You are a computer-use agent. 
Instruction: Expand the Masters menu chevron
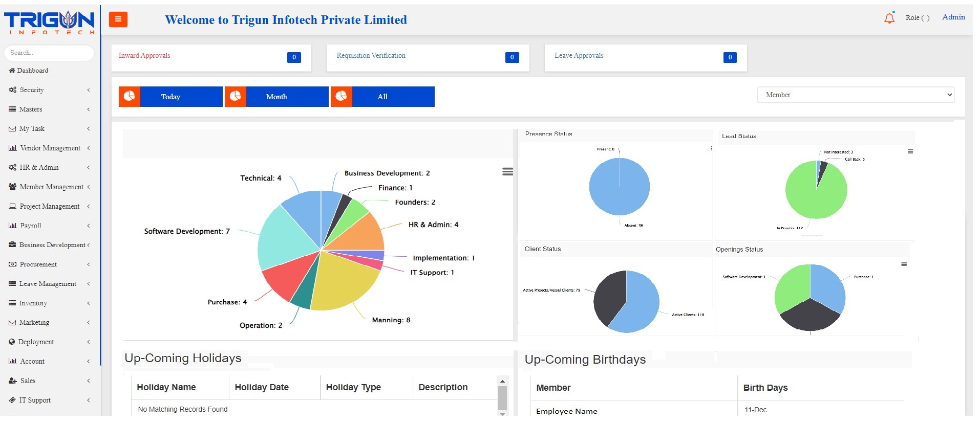(x=89, y=109)
